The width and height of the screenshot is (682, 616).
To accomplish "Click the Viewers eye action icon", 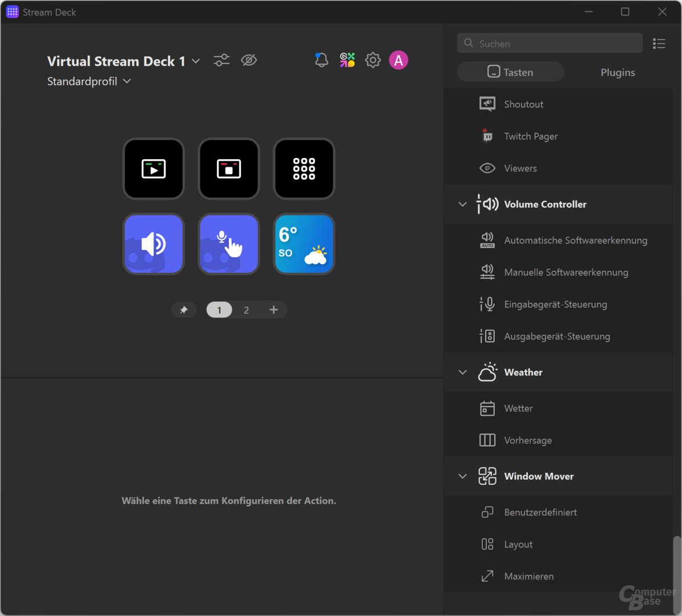I will 487,168.
